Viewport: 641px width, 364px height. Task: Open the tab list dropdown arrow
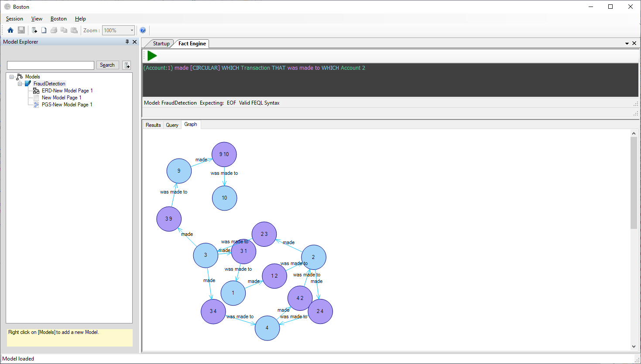(627, 43)
